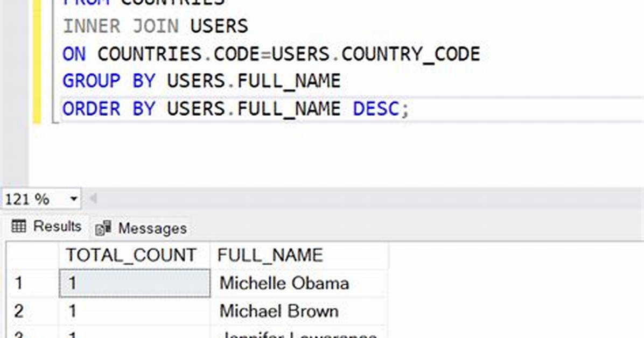Switch to the Results tab

coord(46,226)
